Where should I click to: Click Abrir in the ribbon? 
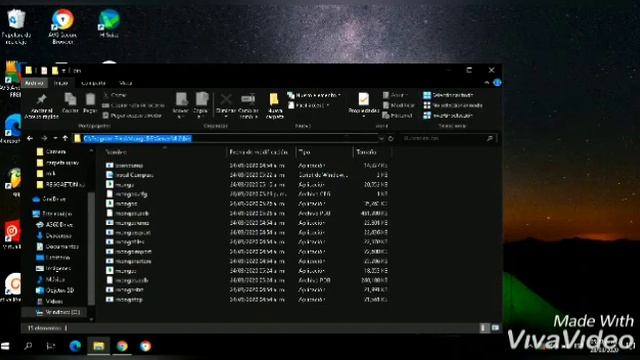pos(395,95)
